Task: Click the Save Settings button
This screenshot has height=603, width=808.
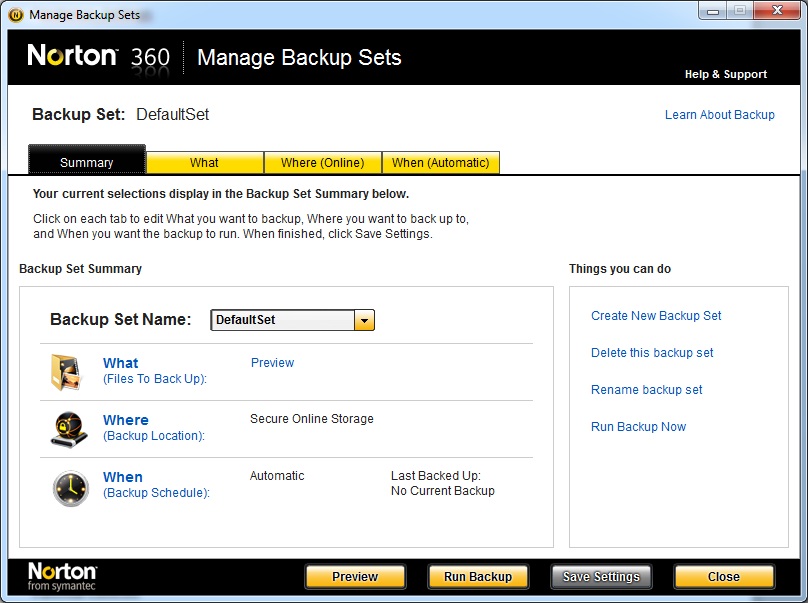Action: (601, 577)
